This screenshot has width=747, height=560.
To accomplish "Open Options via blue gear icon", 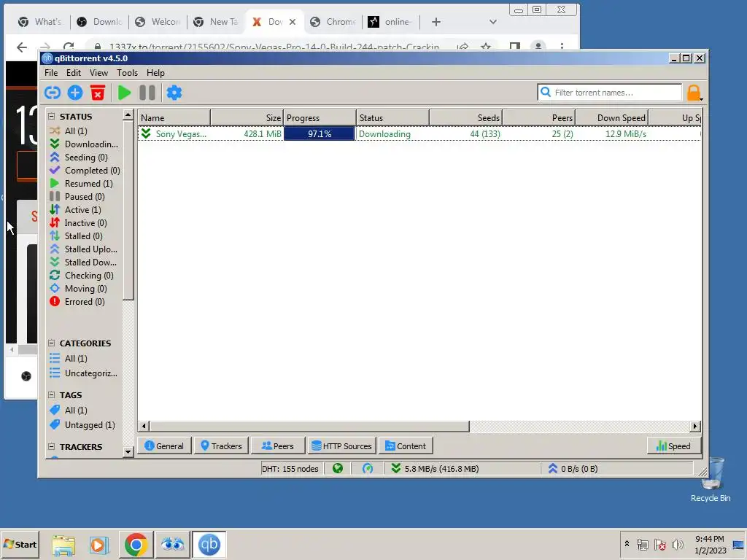I will [x=174, y=93].
